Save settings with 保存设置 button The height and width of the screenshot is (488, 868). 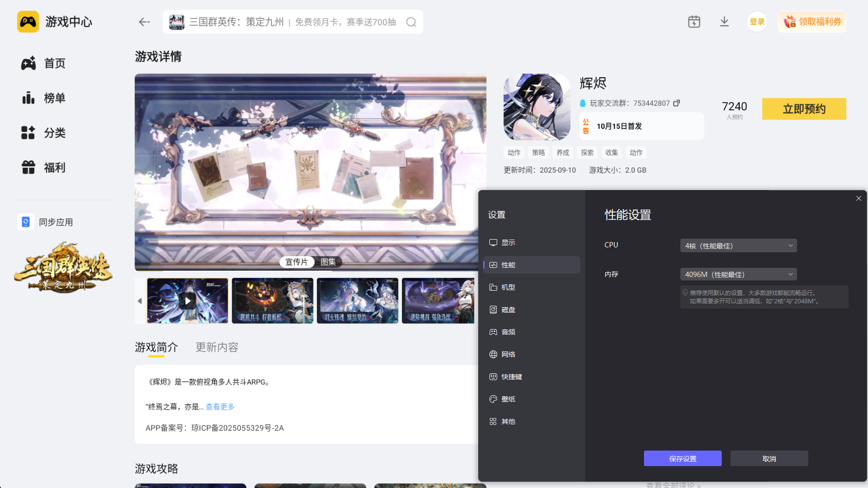click(x=682, y=458)
